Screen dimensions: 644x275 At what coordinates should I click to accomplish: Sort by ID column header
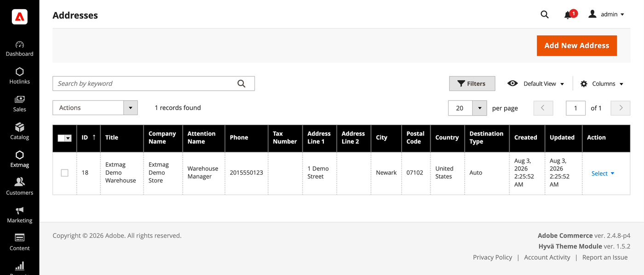tap(89, 137)
